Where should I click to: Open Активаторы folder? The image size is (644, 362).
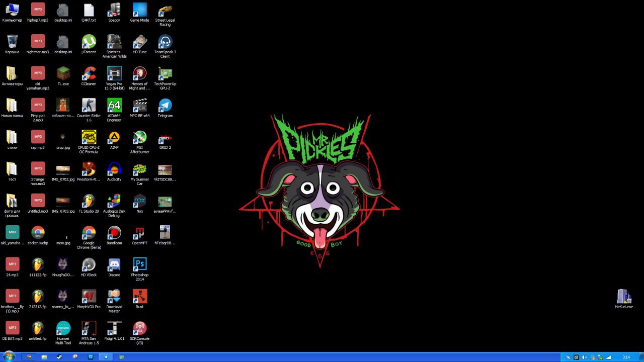tap(12, 76)
